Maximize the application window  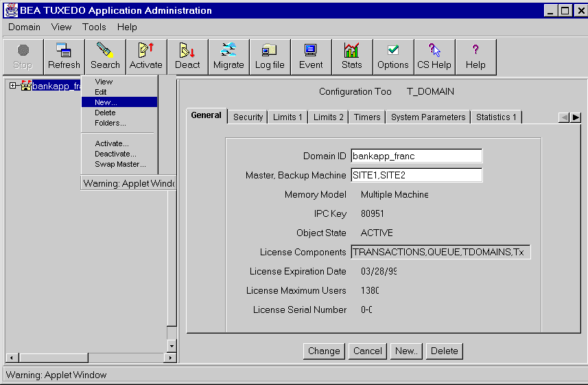(565, 10)
